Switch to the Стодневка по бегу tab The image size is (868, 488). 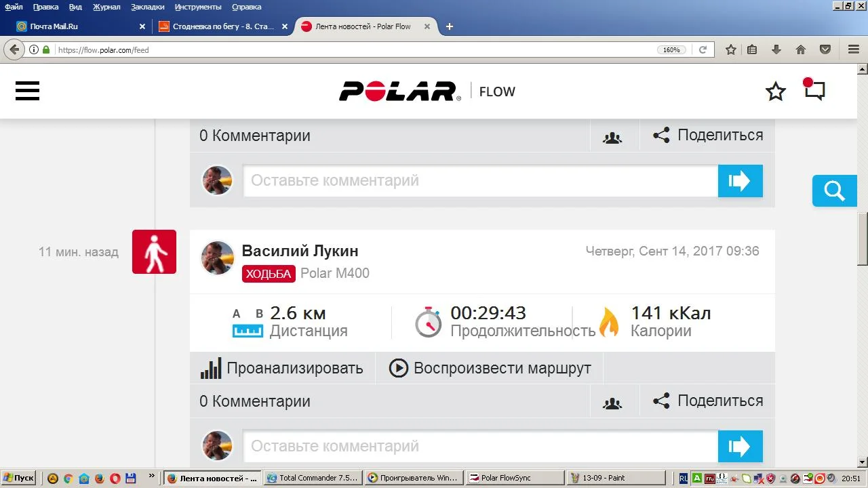[222, 26]
